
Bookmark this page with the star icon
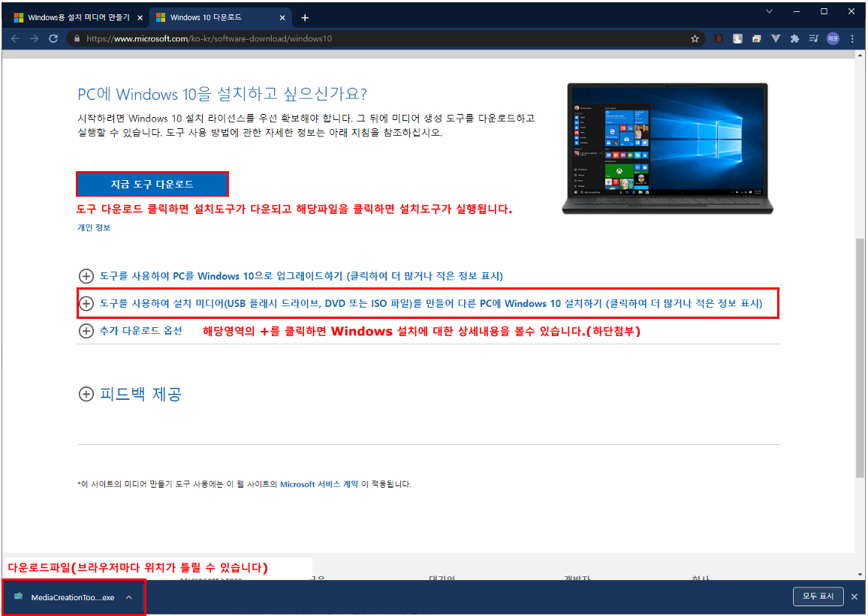[x=695, y=39]
